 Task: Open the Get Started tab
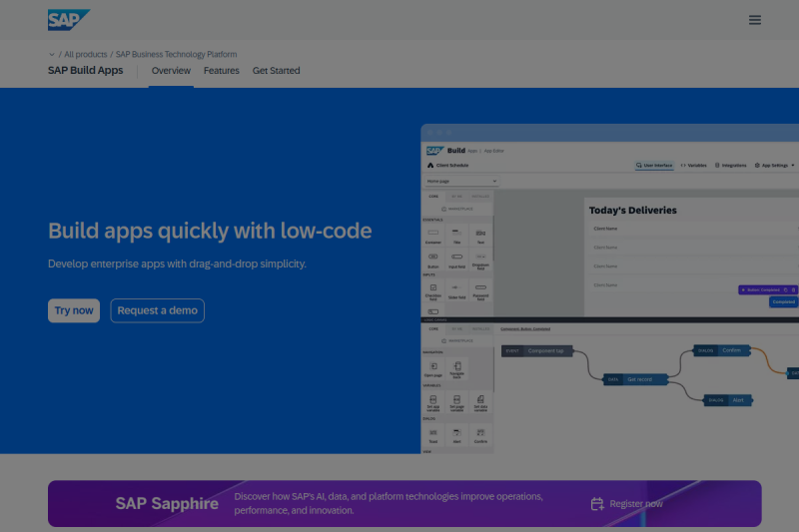(277, 71)
